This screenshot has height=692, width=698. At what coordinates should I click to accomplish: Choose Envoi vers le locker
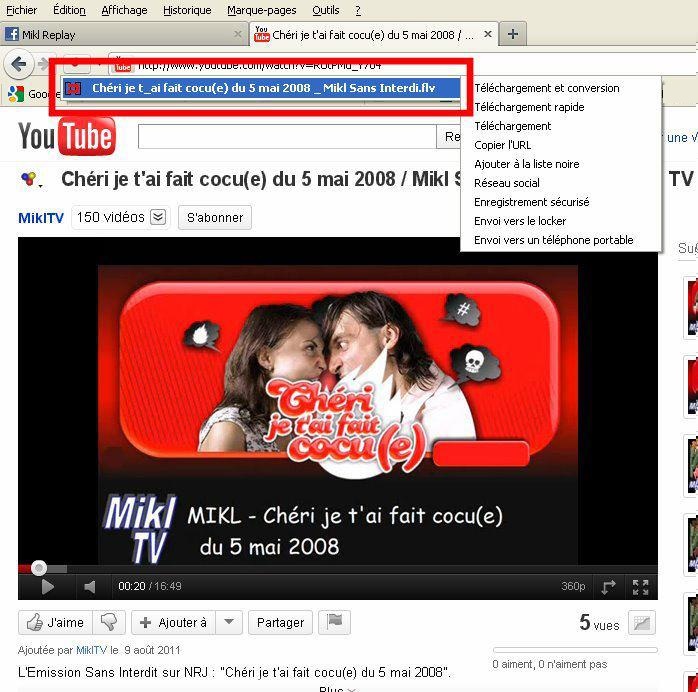[520, 221]
